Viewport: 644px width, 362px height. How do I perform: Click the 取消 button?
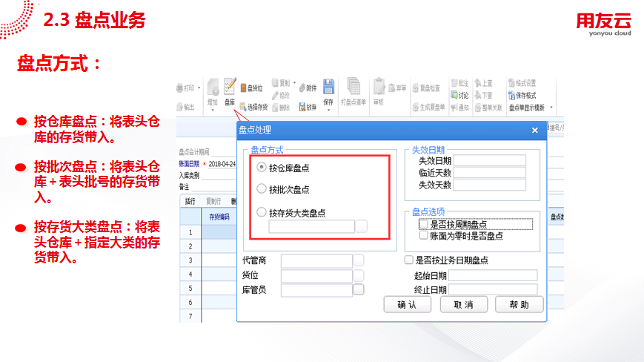tap(464, 304)
